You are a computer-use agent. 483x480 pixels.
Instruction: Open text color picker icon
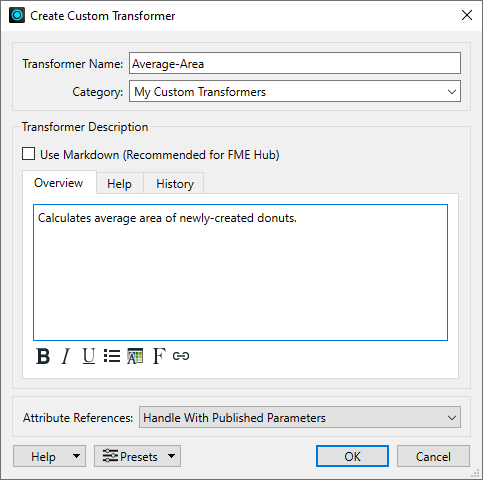[135, 356]
